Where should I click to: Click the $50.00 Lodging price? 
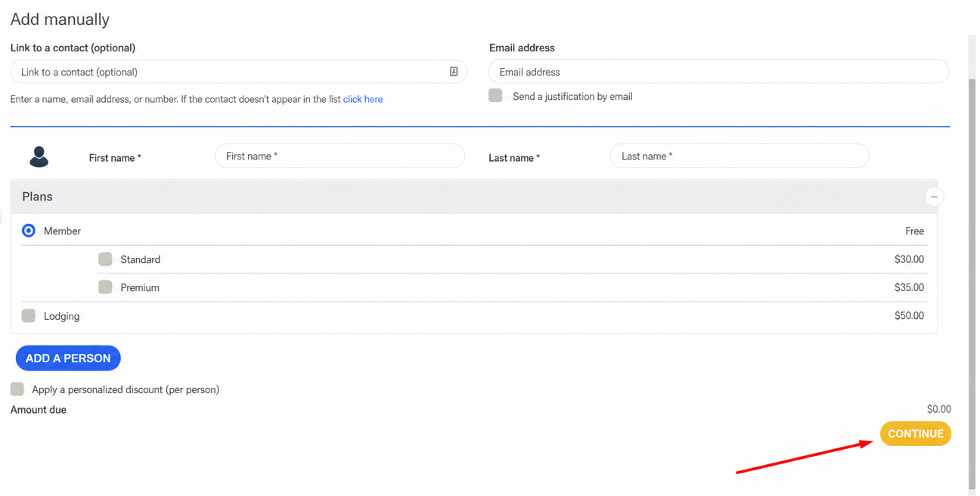tap(909, 316)
